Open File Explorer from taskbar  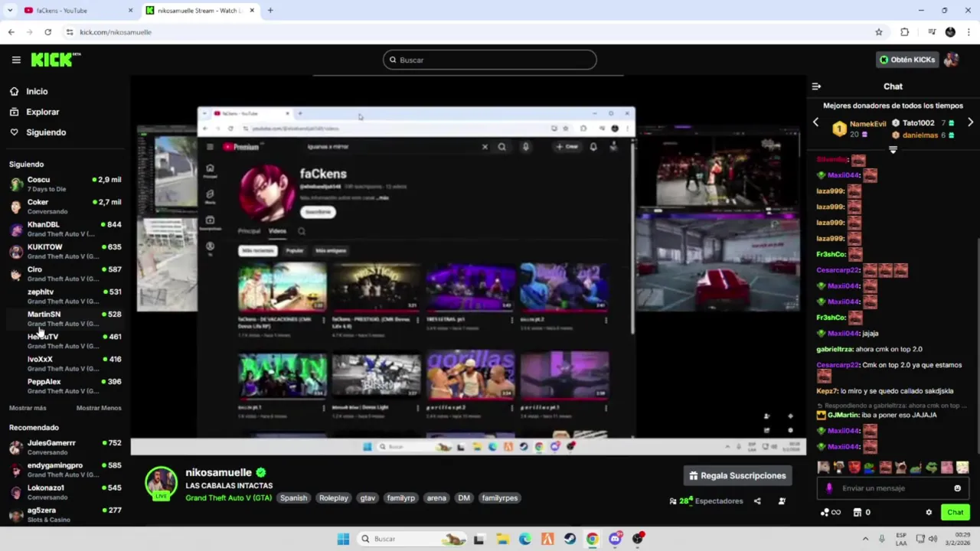pyautogui.click(x=503, y=539)
